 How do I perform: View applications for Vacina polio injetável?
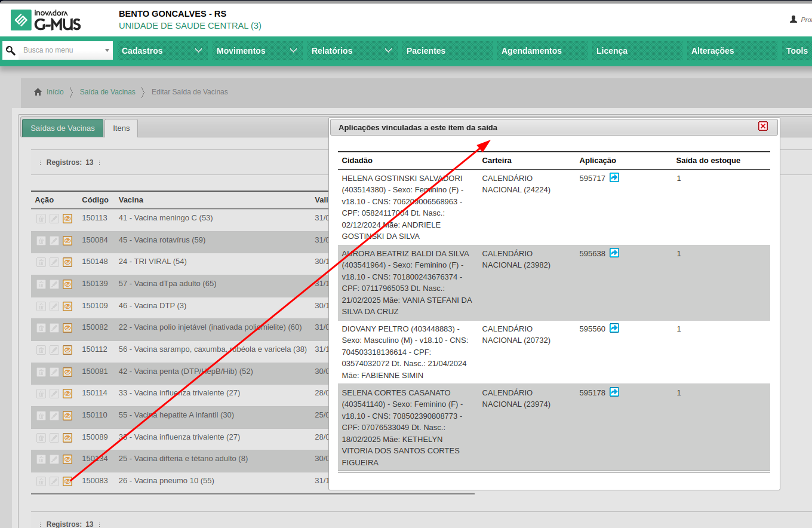(x=67, y=328)
